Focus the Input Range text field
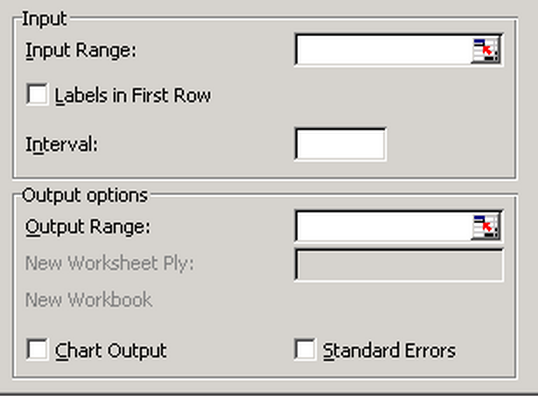This screenshot has height=396, width=538. tap(384, 50)
